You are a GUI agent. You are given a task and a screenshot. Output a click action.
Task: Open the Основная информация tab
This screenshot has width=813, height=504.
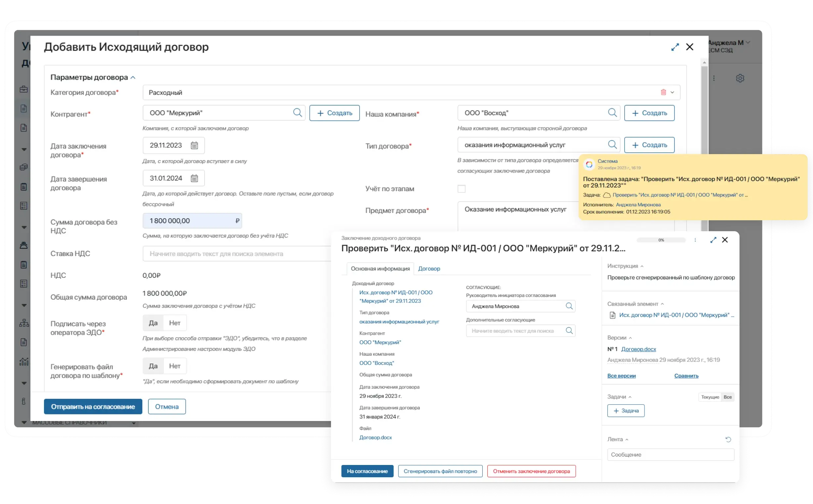click(380, 269)
